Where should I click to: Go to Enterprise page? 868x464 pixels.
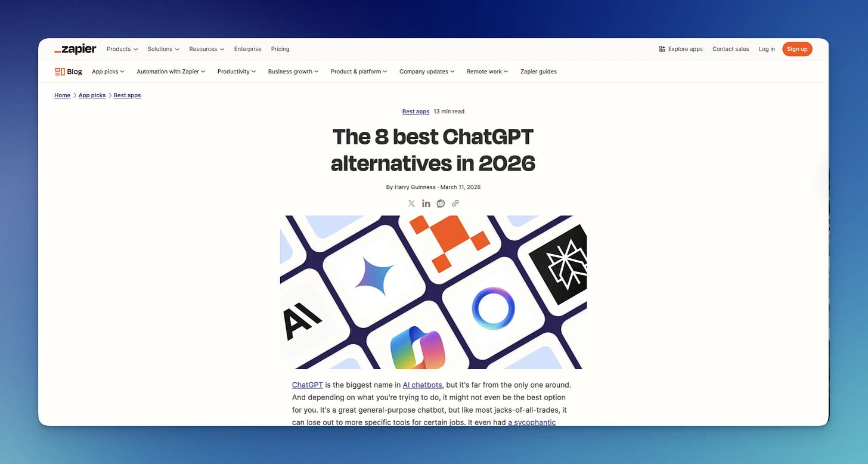pos(247,49)
